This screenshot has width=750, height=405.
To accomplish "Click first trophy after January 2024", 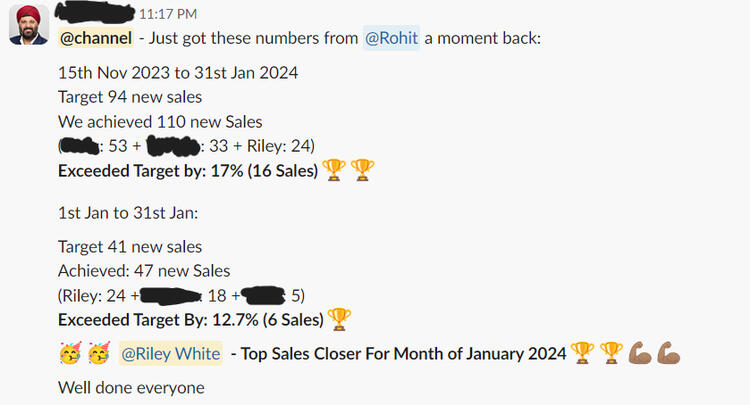I will tap(580, 353).
